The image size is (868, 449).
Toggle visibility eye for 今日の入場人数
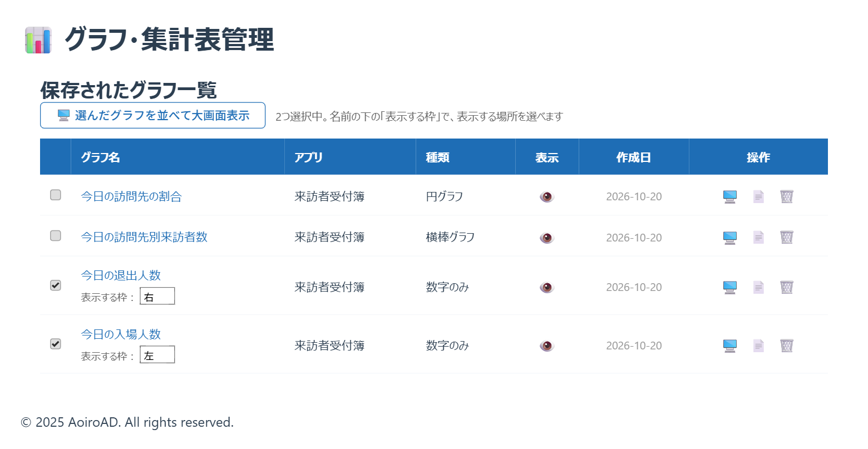[547, 346]
